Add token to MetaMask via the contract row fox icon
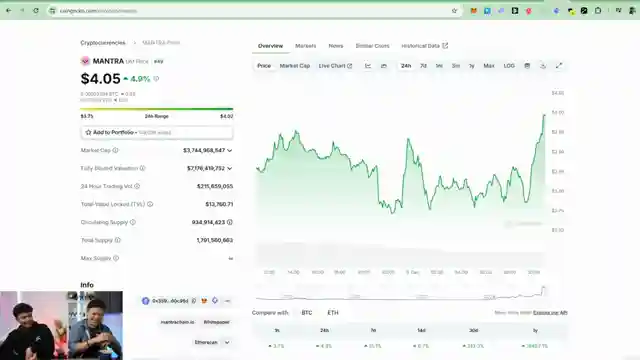 [204, 301]
